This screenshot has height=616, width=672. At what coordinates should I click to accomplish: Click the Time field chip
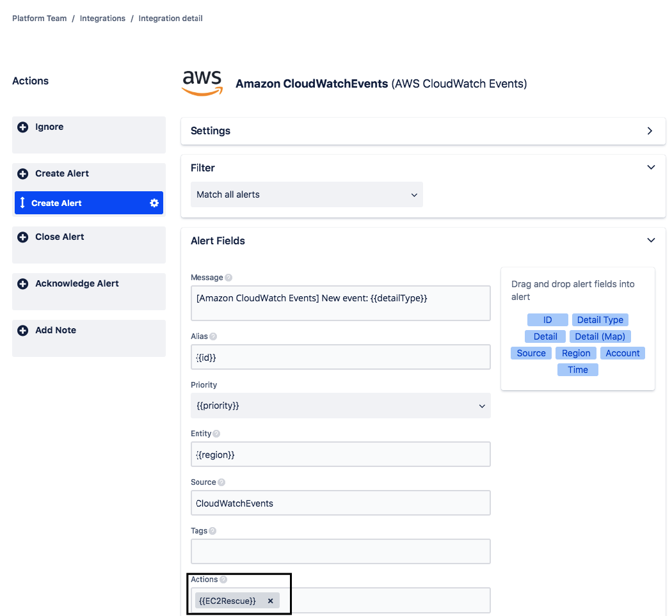pyautogui.click(x=578, y=370)
